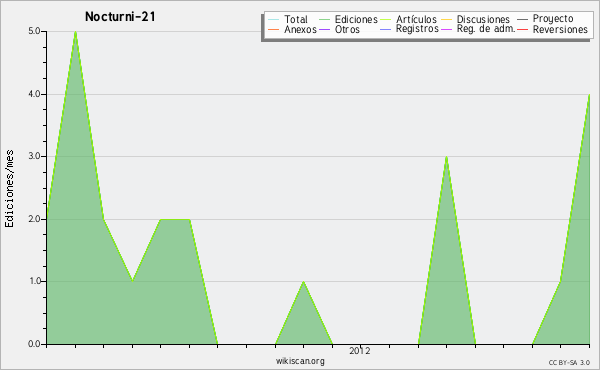Click the peak data point at 3.0
Image resolution: width=600 pixels, height=370 pixels.
pos(446,157)
